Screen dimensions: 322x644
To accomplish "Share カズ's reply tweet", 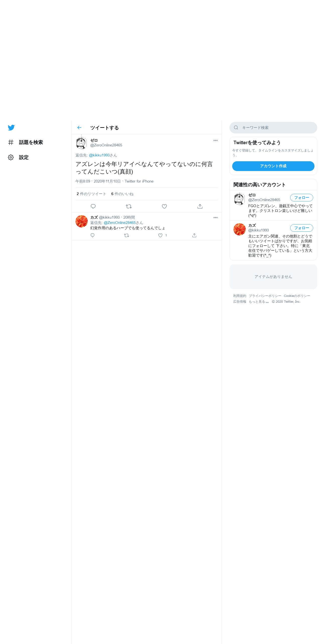I will pos(194,235).
